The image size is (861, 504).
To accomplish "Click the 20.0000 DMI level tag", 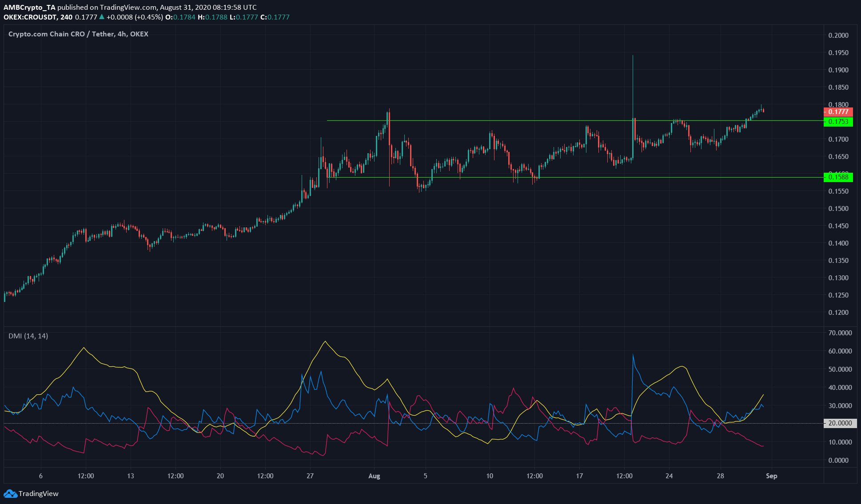I will click(x=840, y=423).
